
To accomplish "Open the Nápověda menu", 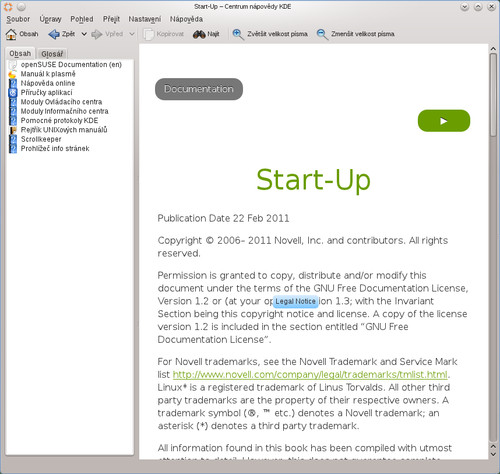I will (x=186, y=19).
